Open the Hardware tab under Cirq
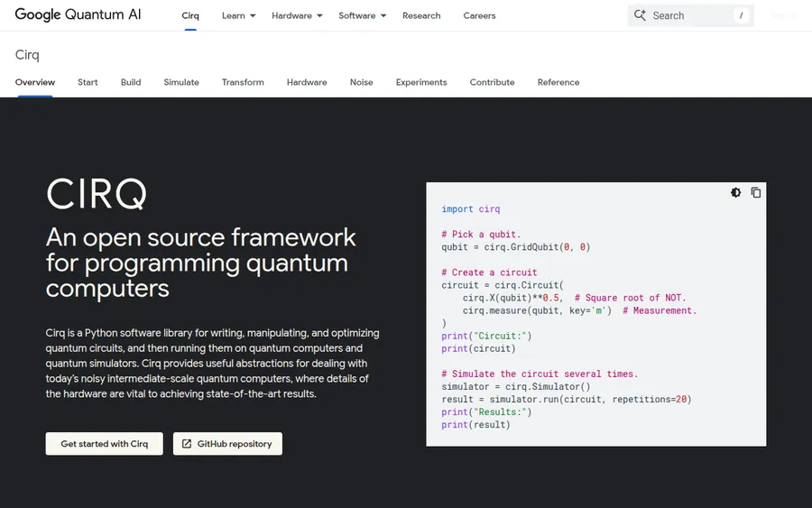 tap(307, 82)
